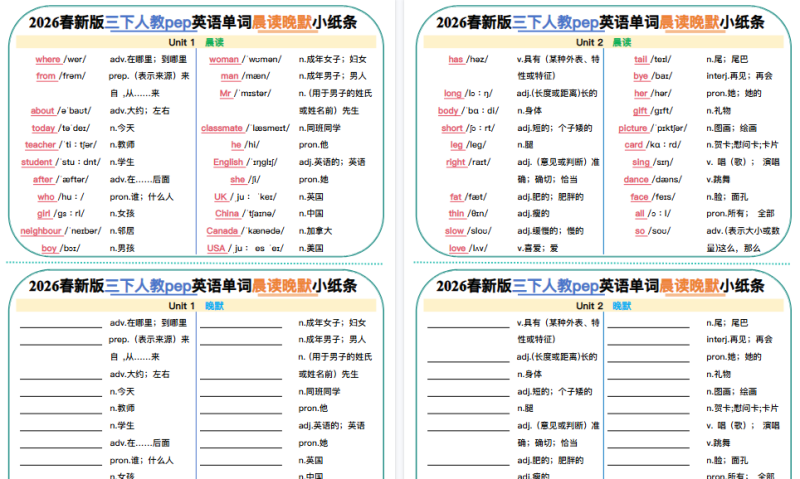
Task: Select the word "thin"
Action: coord(457,214)
